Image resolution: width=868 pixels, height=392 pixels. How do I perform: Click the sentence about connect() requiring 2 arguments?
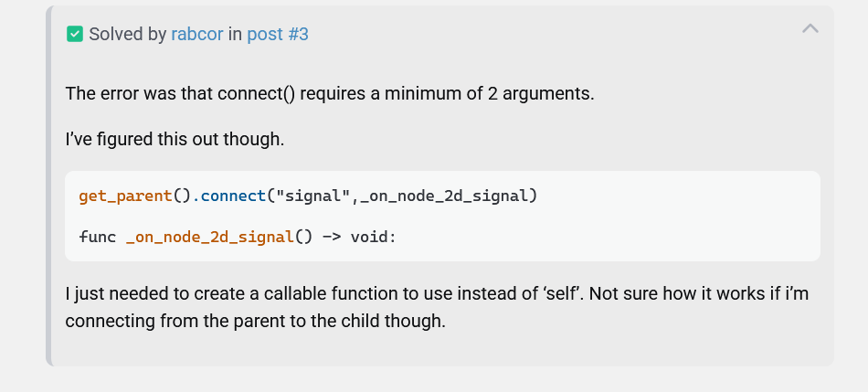[x=330, y=93]
